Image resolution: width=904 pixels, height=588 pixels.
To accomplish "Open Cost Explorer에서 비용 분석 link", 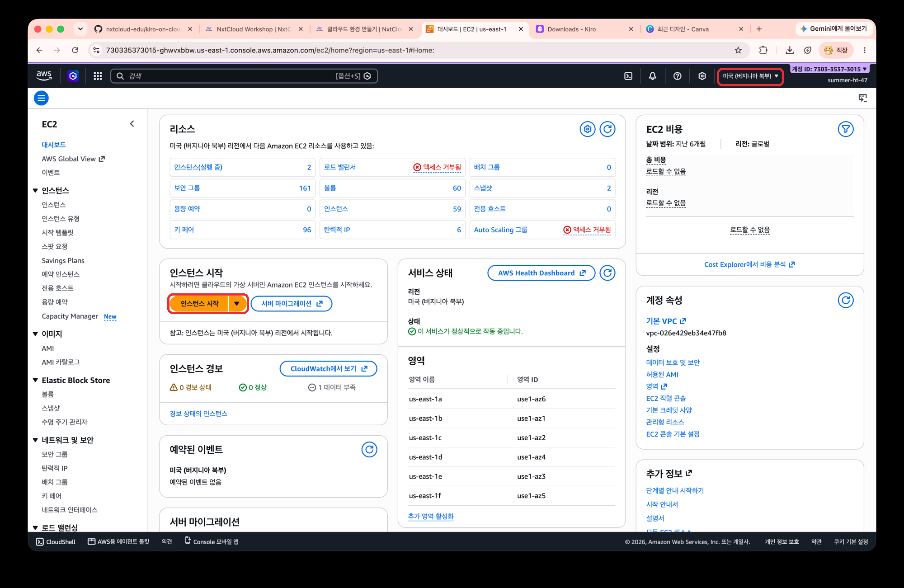I will (x=749, y=264).
